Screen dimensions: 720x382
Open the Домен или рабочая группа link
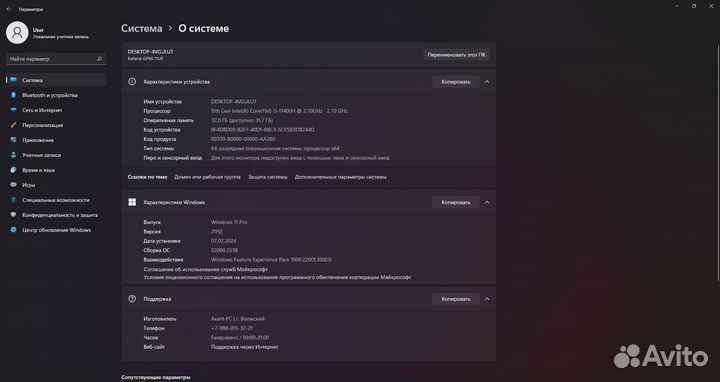click(x=207, y=177)
